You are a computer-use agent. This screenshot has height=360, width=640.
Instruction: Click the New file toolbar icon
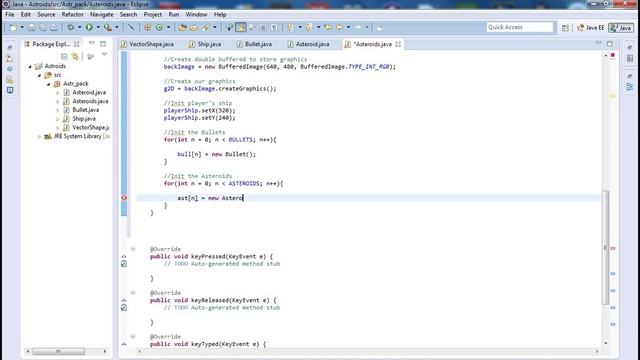point(13,27)
